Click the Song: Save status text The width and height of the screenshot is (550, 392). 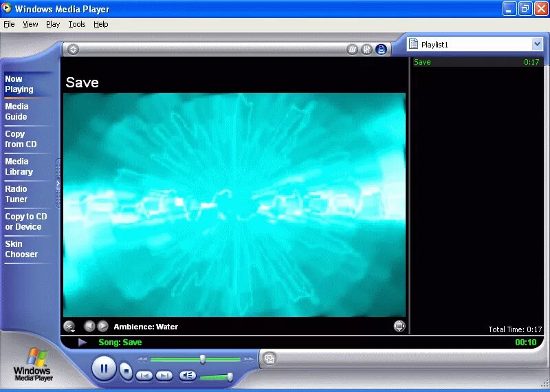coord(120,342)
